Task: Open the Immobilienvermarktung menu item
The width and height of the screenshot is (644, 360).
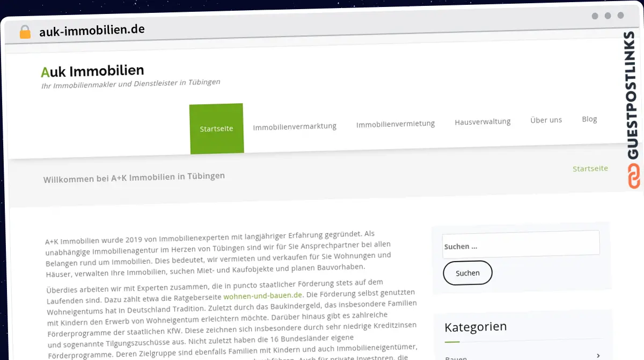Action: click(x=295, y=126)
